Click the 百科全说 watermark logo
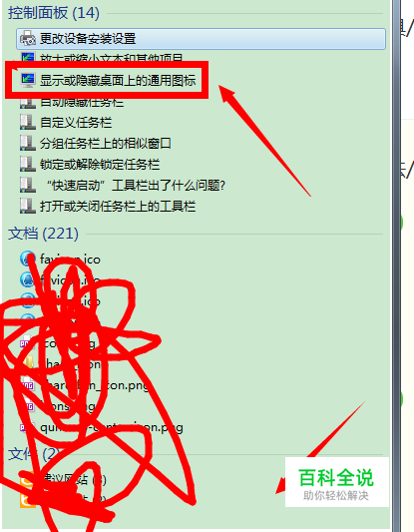 coord(337,482)
